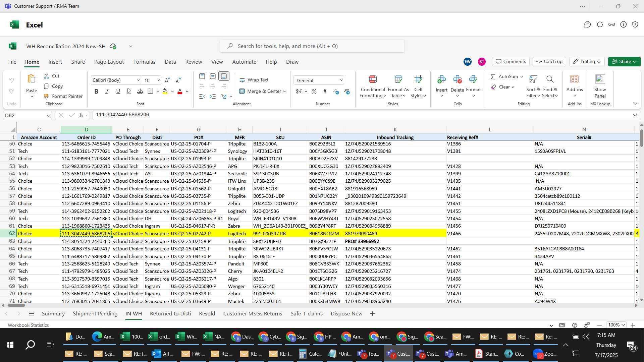The image size is (644, 362).
Task: Decrease font size with the shrink icon
Action: click(x=178, y=80)
